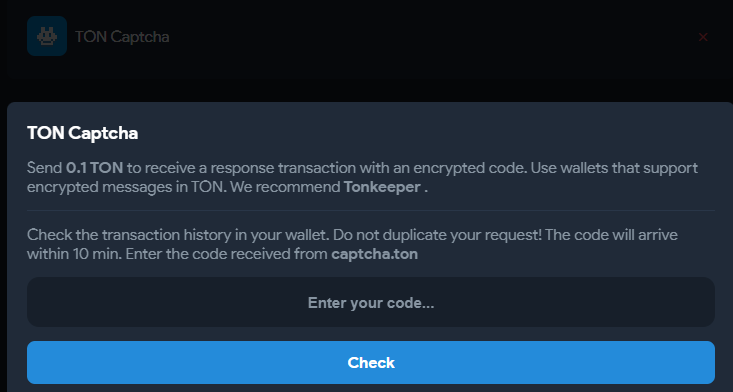Screen dimensions: 733x392
Task: Open the recommended Tonkeeper wallet name
Action: [x=382, y=187]
